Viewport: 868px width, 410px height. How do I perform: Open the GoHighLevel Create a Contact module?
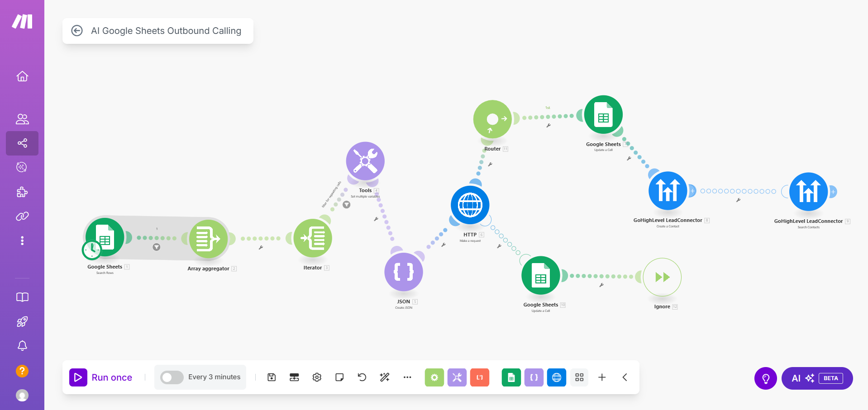pos(668,191)
